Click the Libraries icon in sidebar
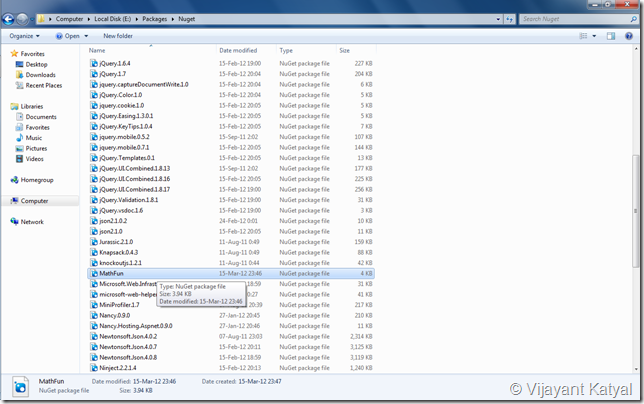Screen dimensions: 644x404 [14, 106]
